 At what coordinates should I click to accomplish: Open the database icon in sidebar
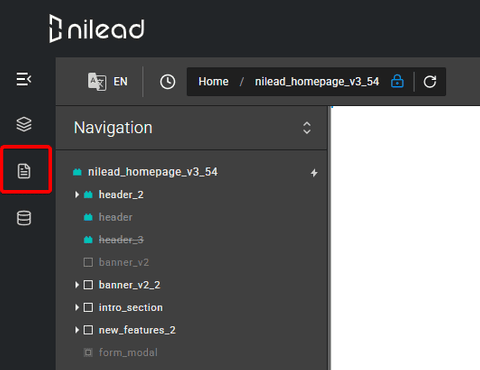coord(24,218)
